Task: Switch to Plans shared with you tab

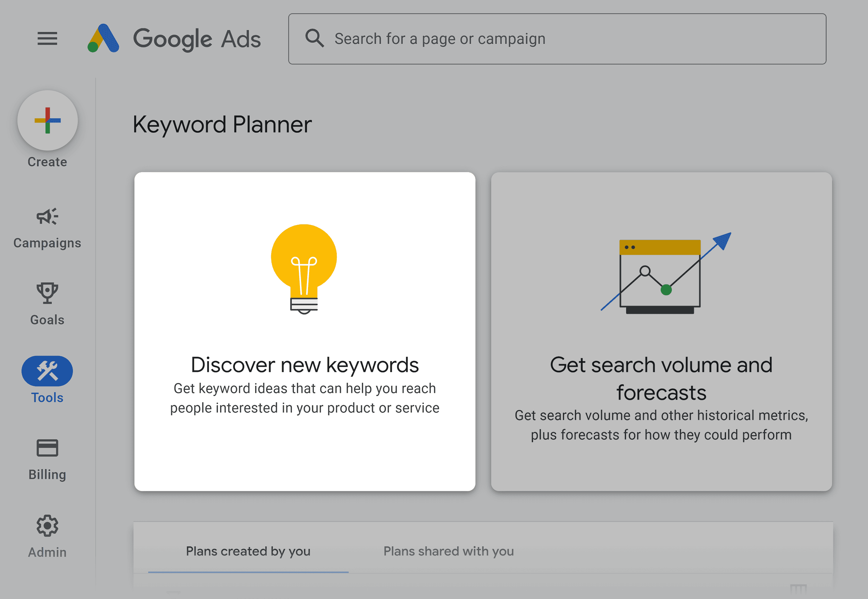Action: pos(449,551)
